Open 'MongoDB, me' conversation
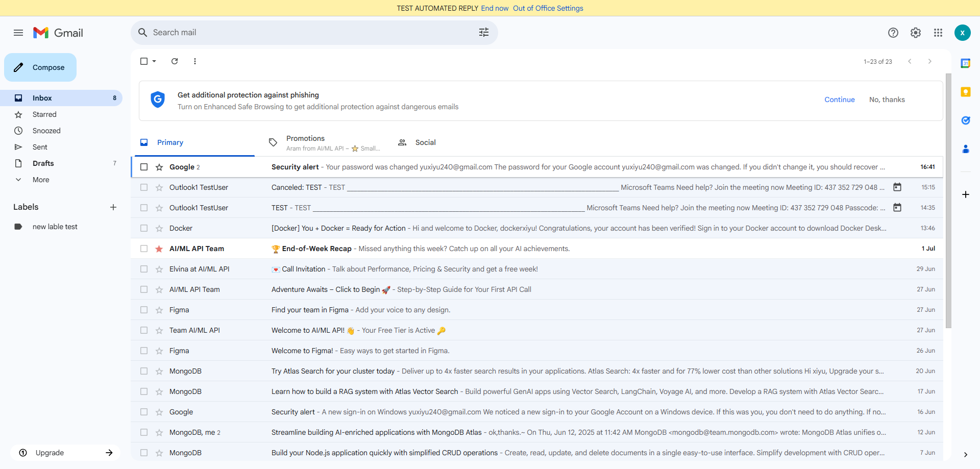 click(537, 432)
